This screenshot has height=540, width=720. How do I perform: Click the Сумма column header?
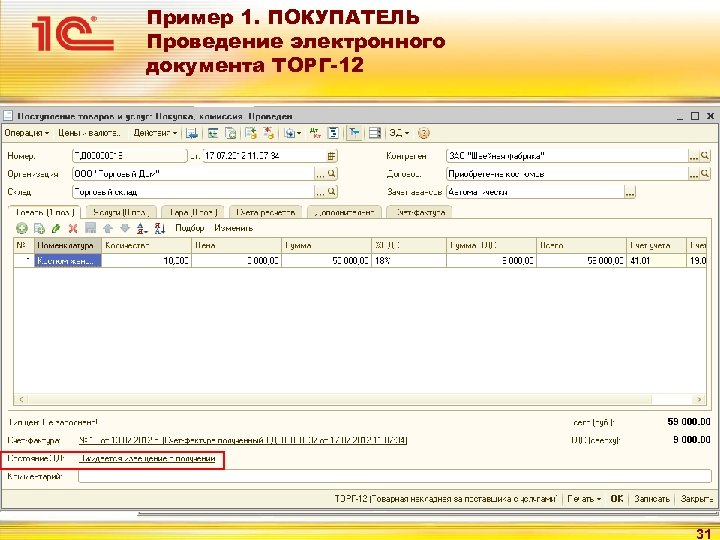[326, 246]
